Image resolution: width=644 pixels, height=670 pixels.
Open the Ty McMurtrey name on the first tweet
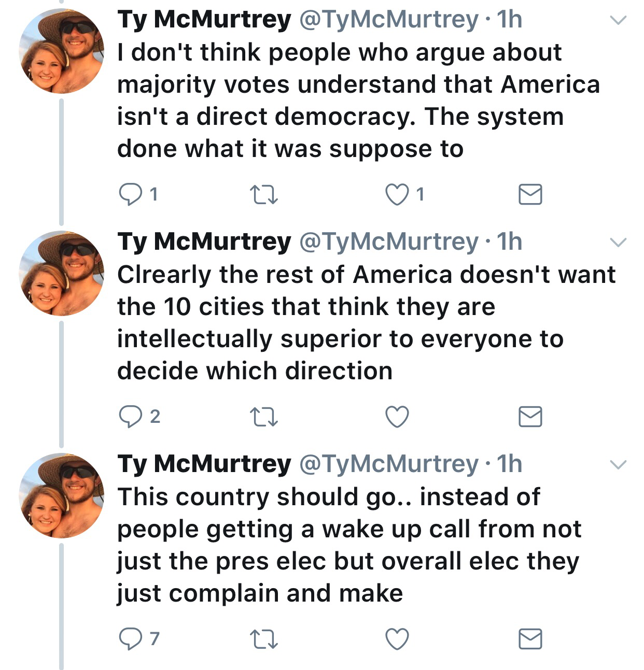pyautogui.click(x=204, y=20)
